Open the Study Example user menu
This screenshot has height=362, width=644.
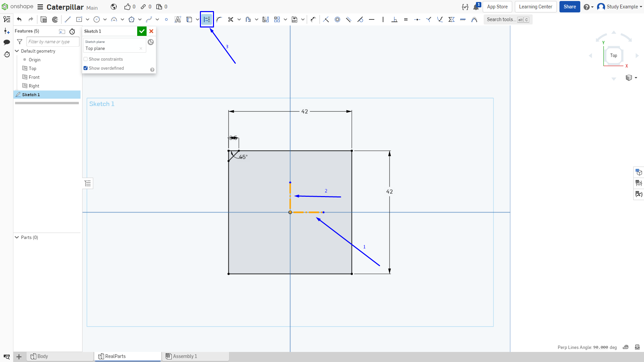[620, 7]
